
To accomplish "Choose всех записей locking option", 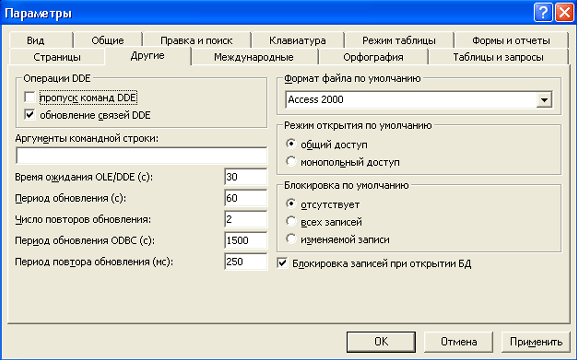I will pyautogui.click(x=291, y=222).
